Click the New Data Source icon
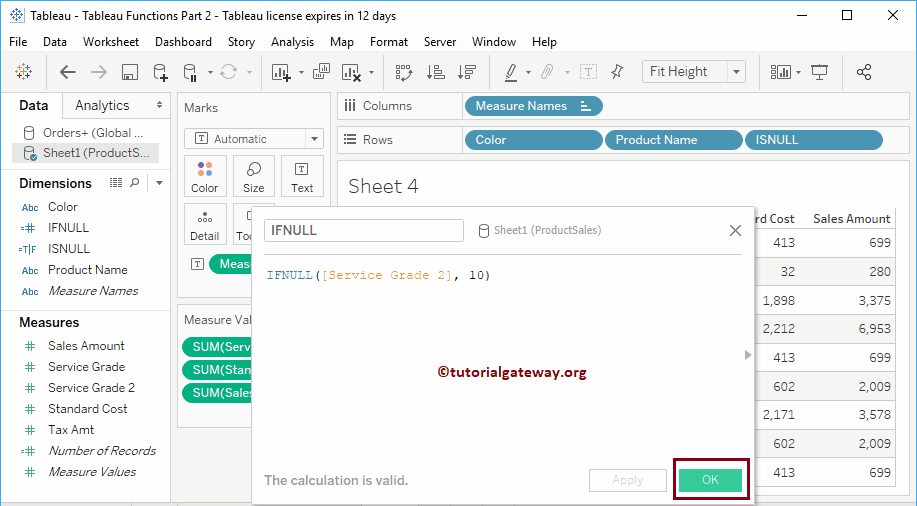This screenshot has width=917, height=506. coord(160,72)
